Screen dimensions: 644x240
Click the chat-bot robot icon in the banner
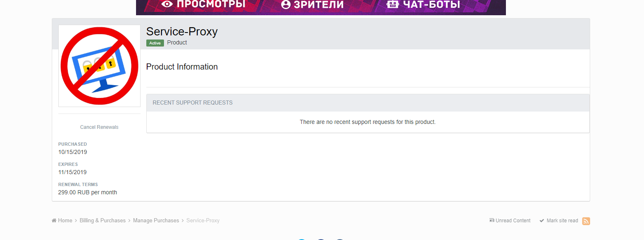393,5
